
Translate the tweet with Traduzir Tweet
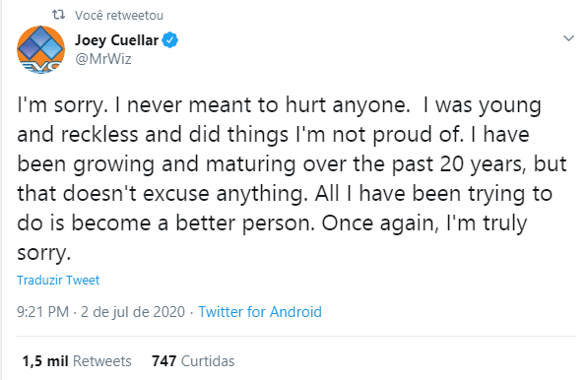58,280
